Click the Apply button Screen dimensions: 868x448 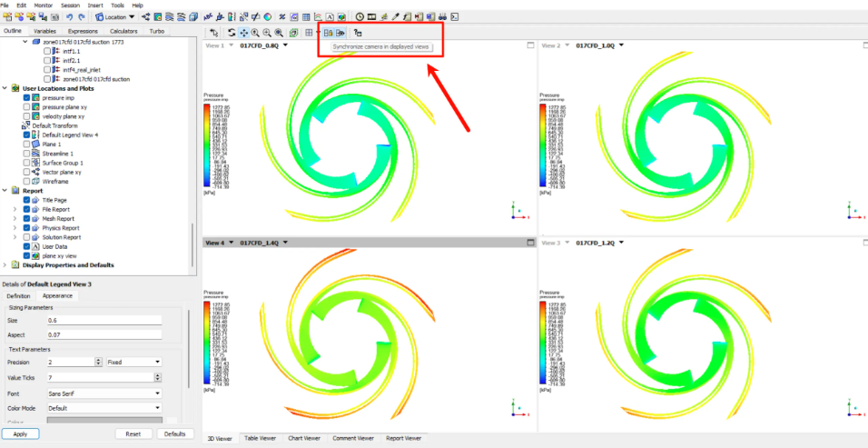(x=20, y=433)
